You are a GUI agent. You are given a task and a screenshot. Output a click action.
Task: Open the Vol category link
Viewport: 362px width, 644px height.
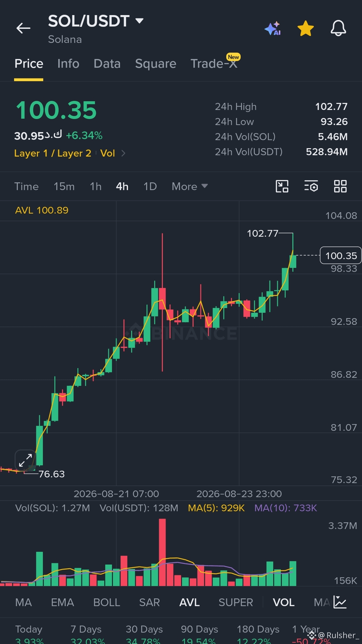pyautogui.click(x=108, y=153)
